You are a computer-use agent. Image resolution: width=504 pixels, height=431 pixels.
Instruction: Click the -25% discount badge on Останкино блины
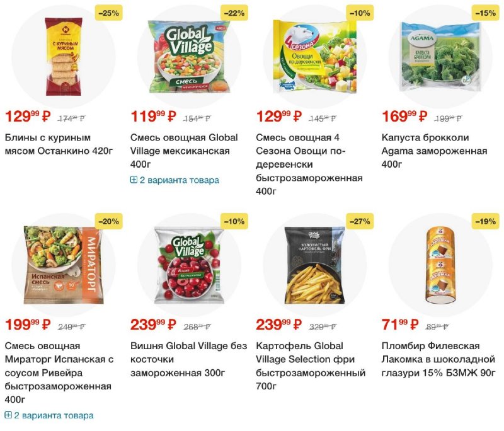(108, 13)
